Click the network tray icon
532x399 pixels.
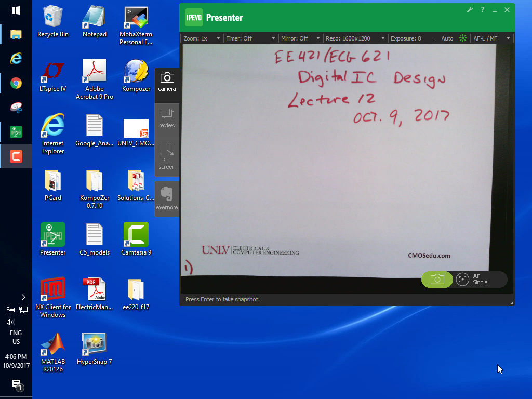[23, 310]
